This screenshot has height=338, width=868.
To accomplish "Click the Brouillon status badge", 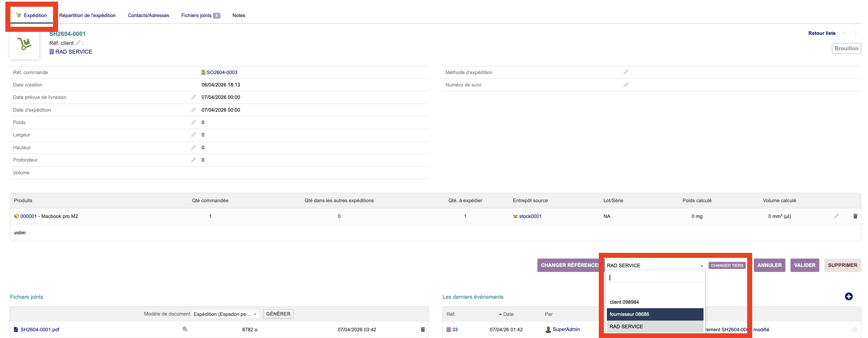I will coord(846,49).
